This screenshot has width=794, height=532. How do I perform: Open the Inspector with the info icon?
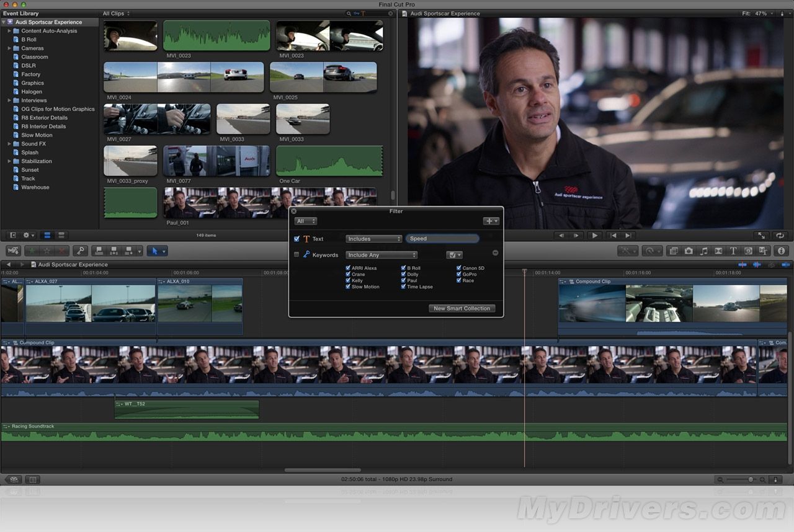coord(781,250)
